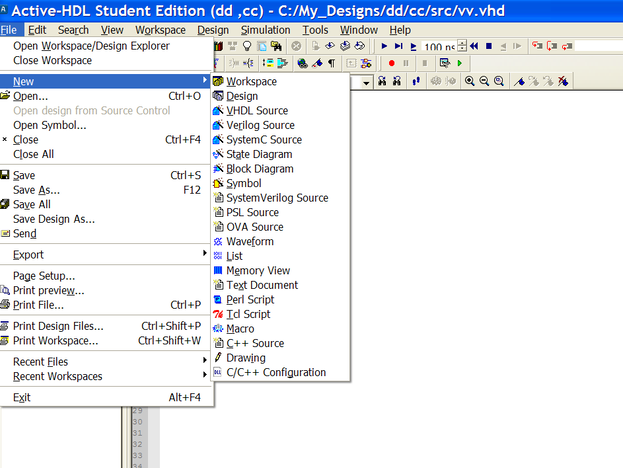The image size is (623, 468).
Task: Select OVA Source entry
Action: pos(281,227)
